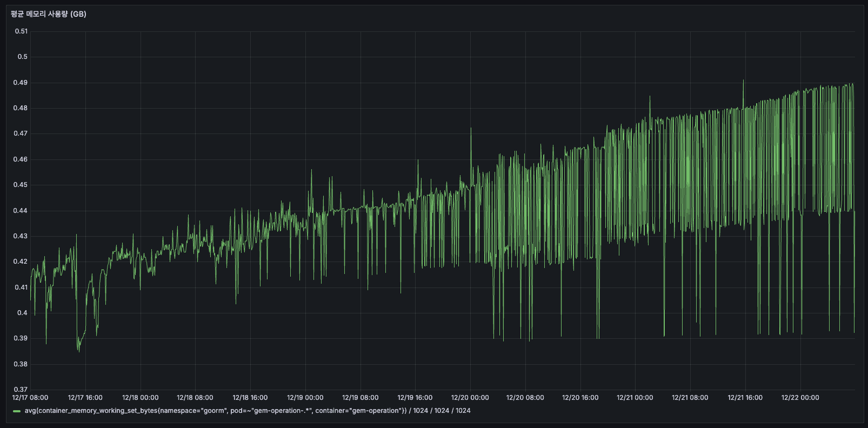Click the 12/20 16:00 time label
This screenshot has width=868, height=428.
click(x=580, y=398)
